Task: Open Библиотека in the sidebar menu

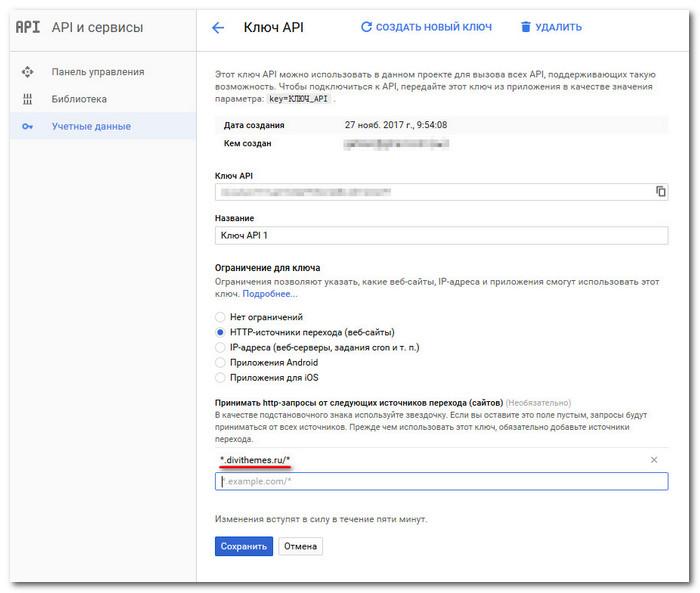Action: click(x=79, y=99)
